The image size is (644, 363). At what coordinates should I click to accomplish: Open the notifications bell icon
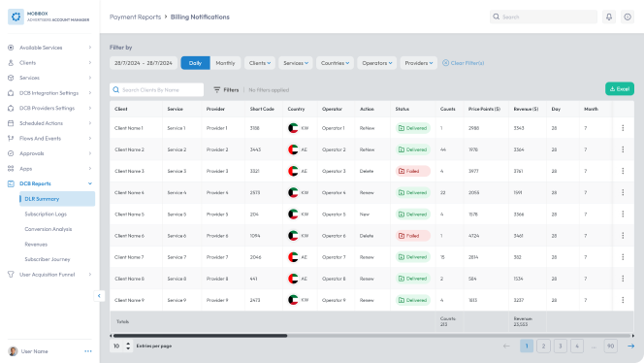point(609,16)
